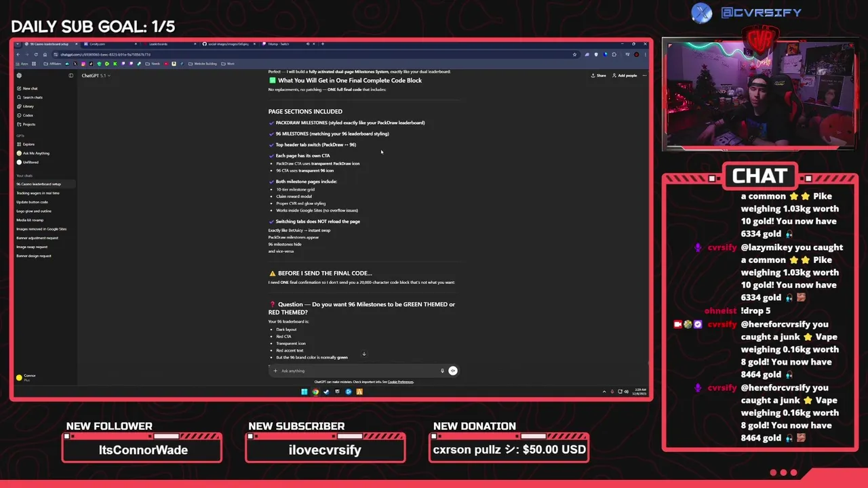Open Tracking wagers in real time chat
Image resolution: width=868 pixels, height=488 pixels.
[x=38, y=193]
